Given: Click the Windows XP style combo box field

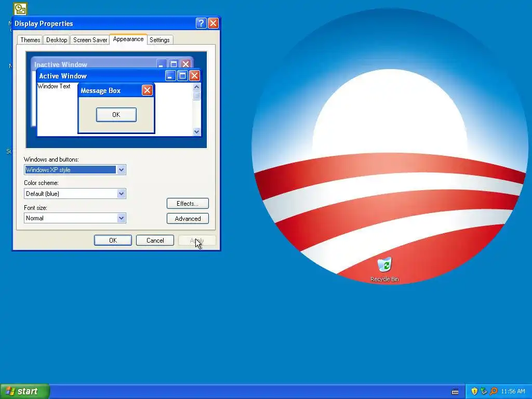Looking at the screenshot, I should click(75, 170).
